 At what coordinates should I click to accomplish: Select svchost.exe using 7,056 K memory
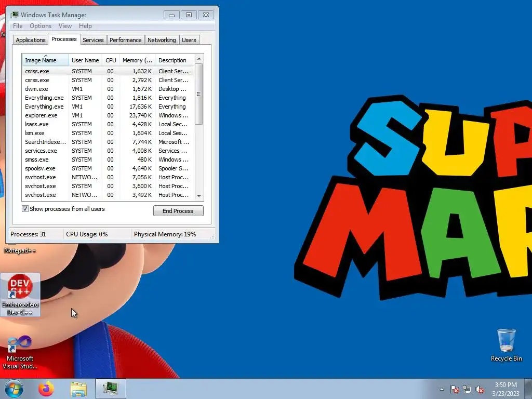(x=108, y=177)
